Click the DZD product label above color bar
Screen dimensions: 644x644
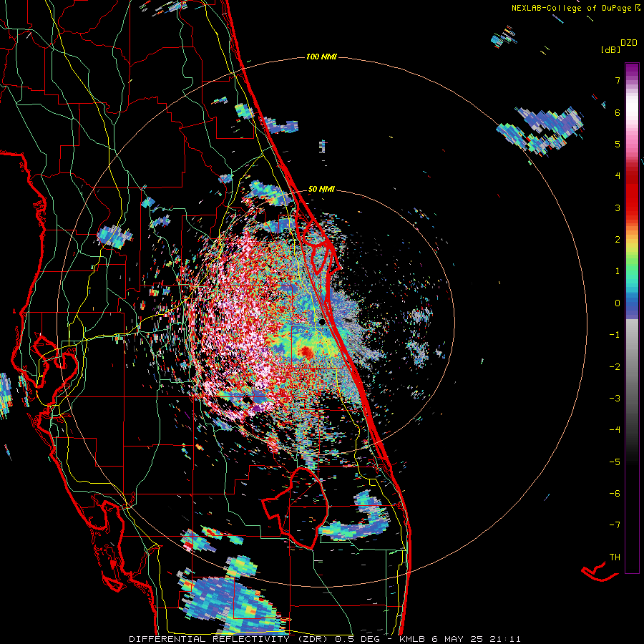(629, 43)
